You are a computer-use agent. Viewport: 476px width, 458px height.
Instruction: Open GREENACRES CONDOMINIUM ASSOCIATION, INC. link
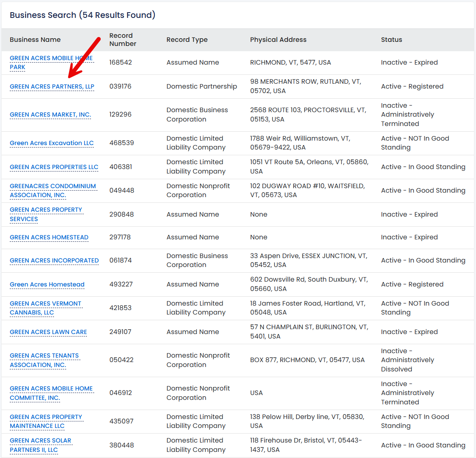(53, 191)
